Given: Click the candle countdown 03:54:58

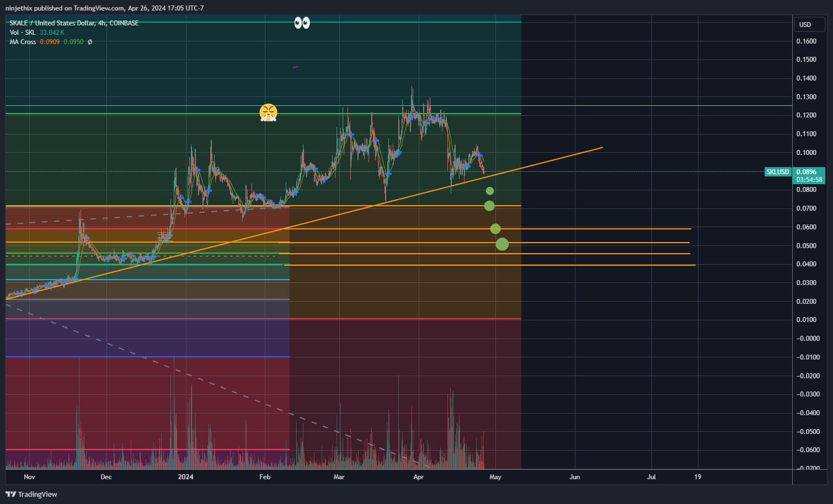Looking at the screenshot, I should (x=809, y=180).
